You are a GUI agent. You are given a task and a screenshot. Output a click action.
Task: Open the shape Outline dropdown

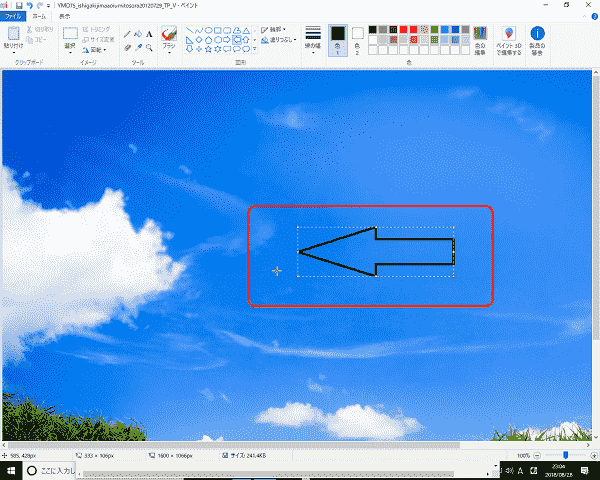coord(274,29)
